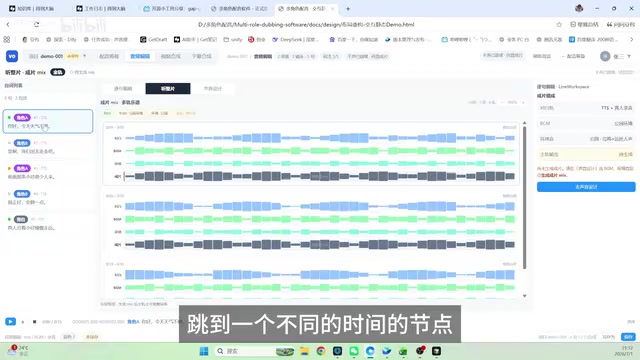Click the waveform panel vertical scrollbar thumb
The image size is (640, 360).
pyautogui.click(x=524, y=198)
